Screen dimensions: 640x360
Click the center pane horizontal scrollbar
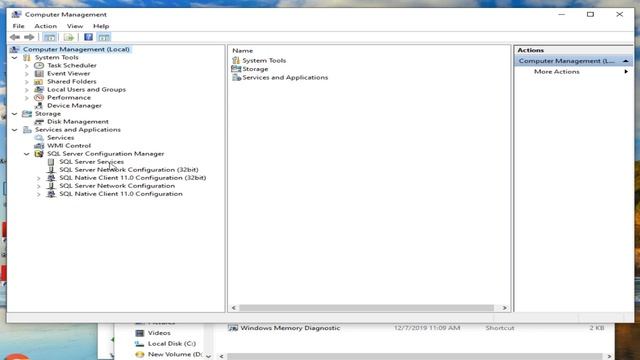366,308
